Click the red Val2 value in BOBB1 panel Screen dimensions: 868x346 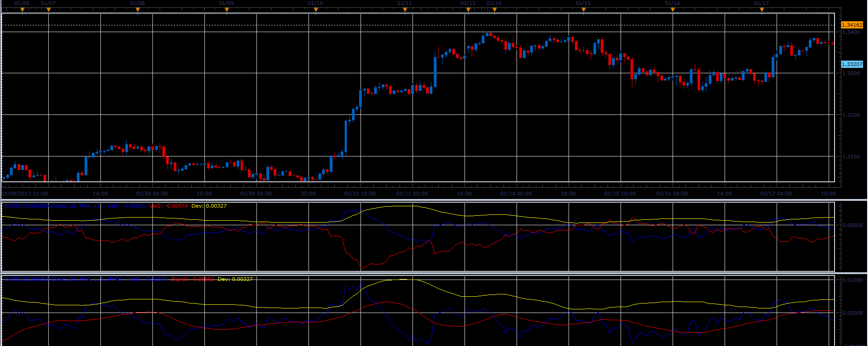(168, 206)
